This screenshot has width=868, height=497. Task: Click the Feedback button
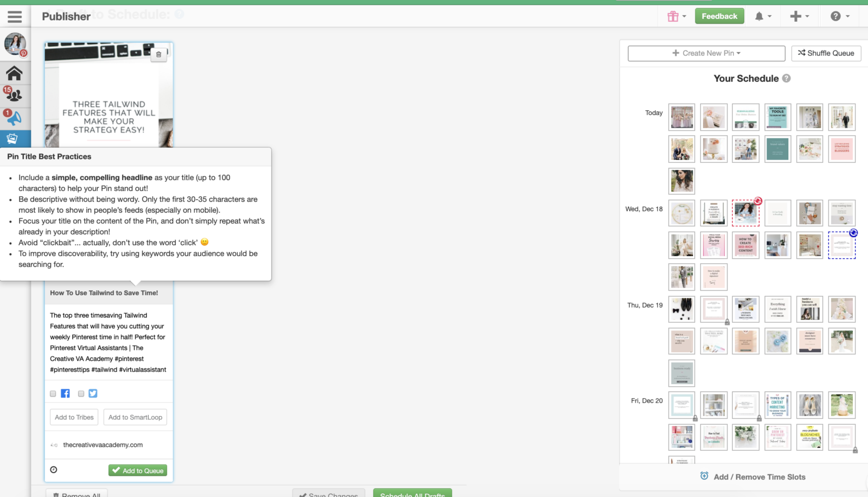click(x=719, y=16)
